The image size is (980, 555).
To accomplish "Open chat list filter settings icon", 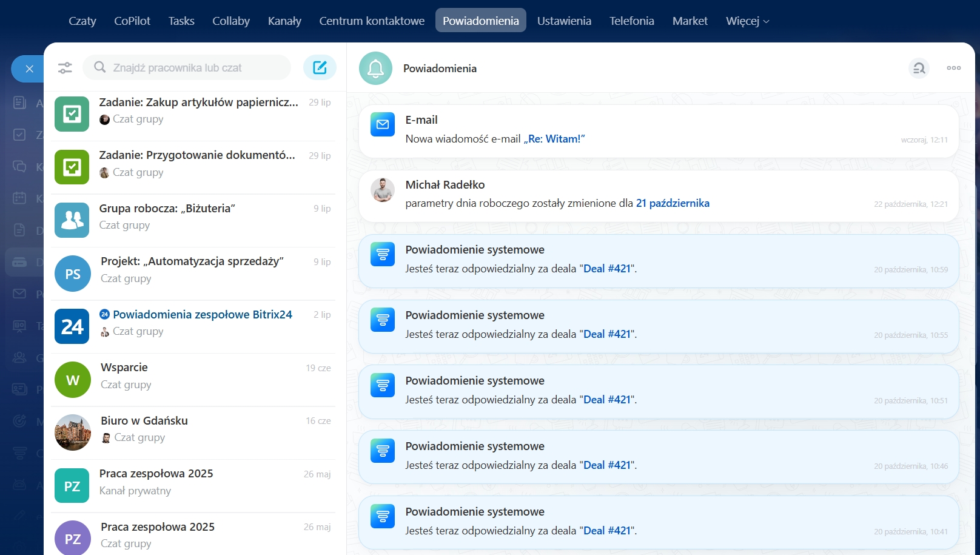I will 65,68.
